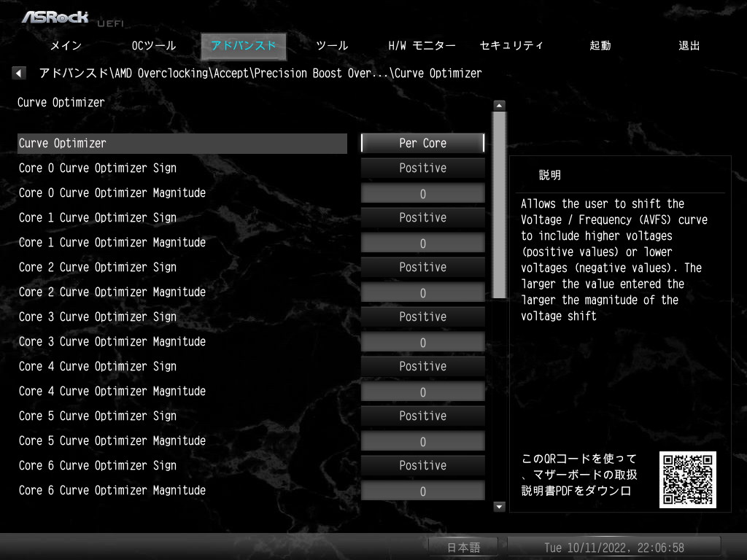Switch to the OCツール tab
This screenshot has width=747, height=560.
click(154, 46)
